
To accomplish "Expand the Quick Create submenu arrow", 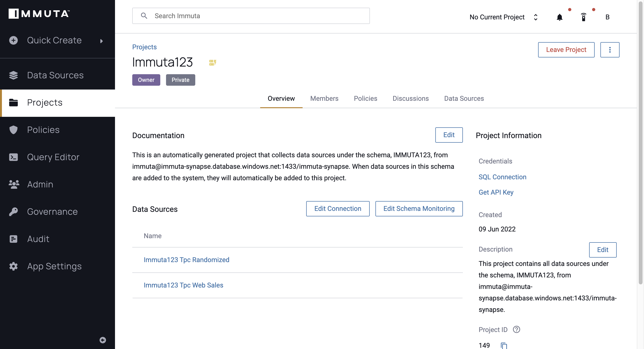I will 101,41.
